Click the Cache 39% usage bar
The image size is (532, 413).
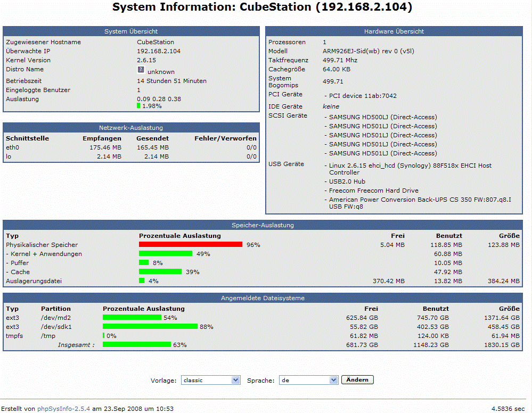point(160,272)
